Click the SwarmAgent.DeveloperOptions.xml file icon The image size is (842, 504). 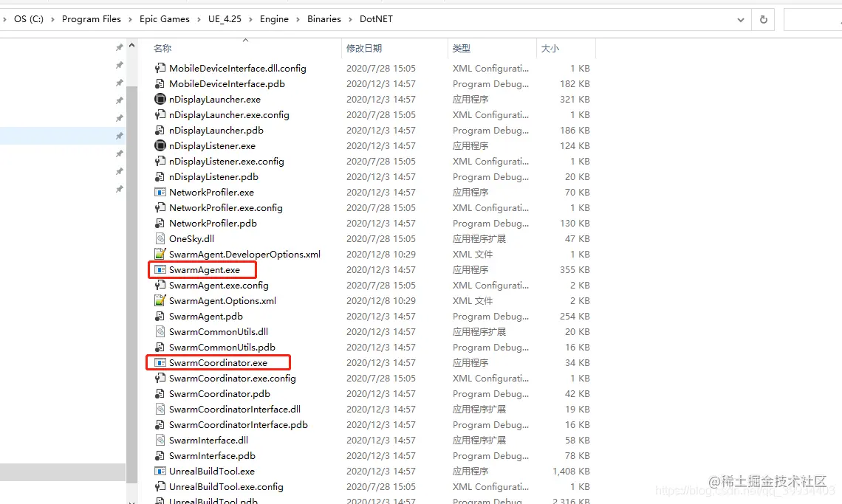160,255
